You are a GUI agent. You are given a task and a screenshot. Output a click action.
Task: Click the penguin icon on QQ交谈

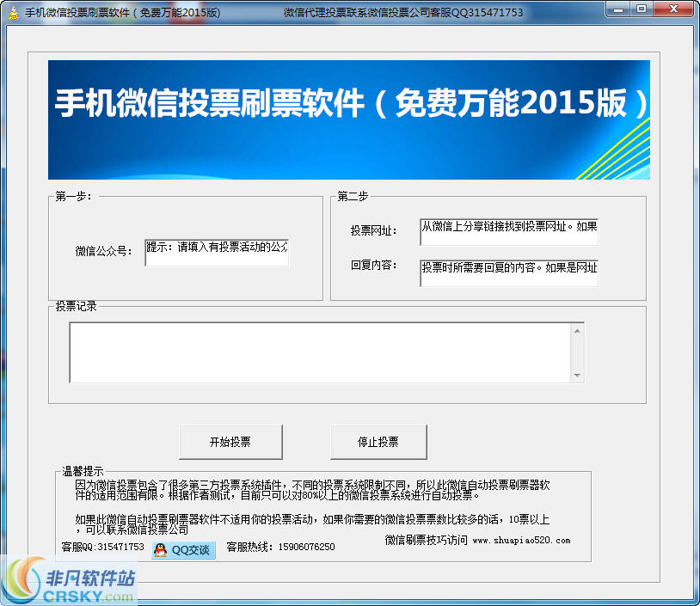(x=160, y=550)
